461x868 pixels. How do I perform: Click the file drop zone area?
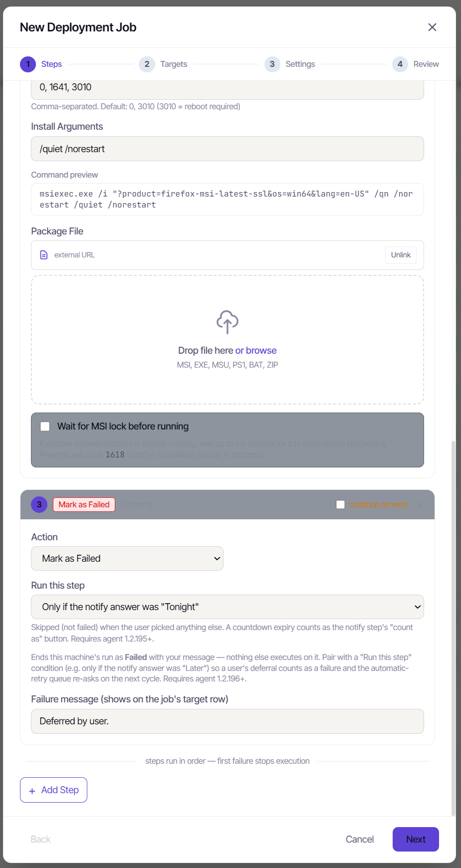(x=228, y=340)
